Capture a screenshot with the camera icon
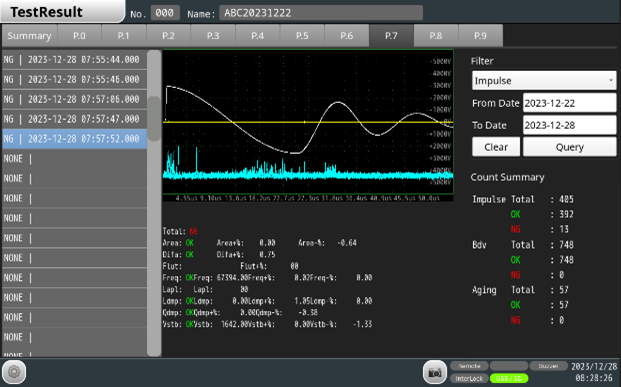The width and height of the screenshot is (621, 387). tap(434, 372)
